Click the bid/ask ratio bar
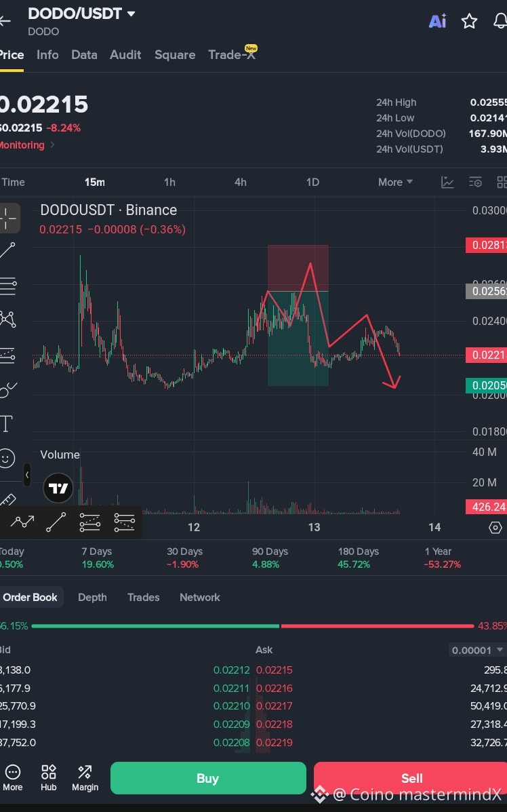The width and height of the screenshot is (507, 812). pyautogui.click(x=252, y=626)
